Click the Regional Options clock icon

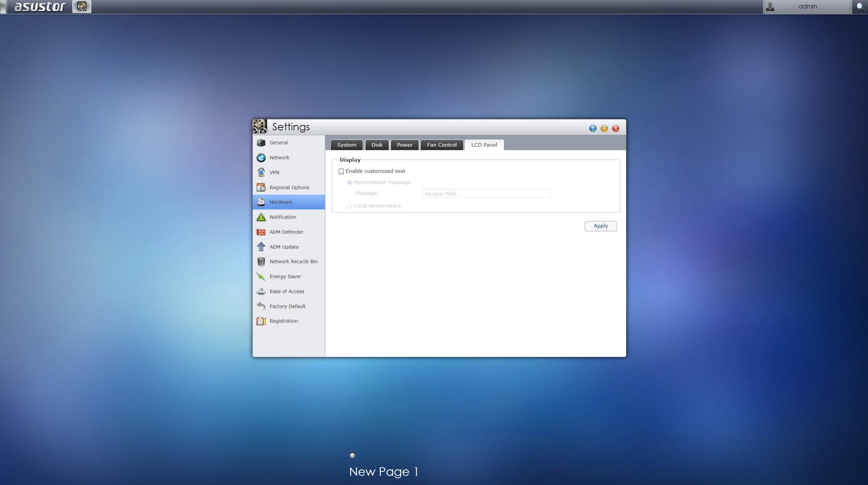(261, 188)
